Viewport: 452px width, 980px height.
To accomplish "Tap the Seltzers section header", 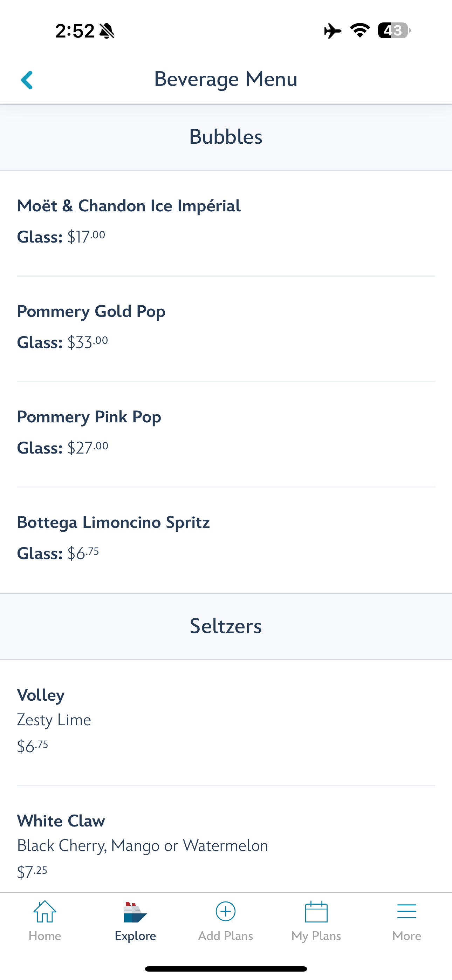I will (226, 626).
